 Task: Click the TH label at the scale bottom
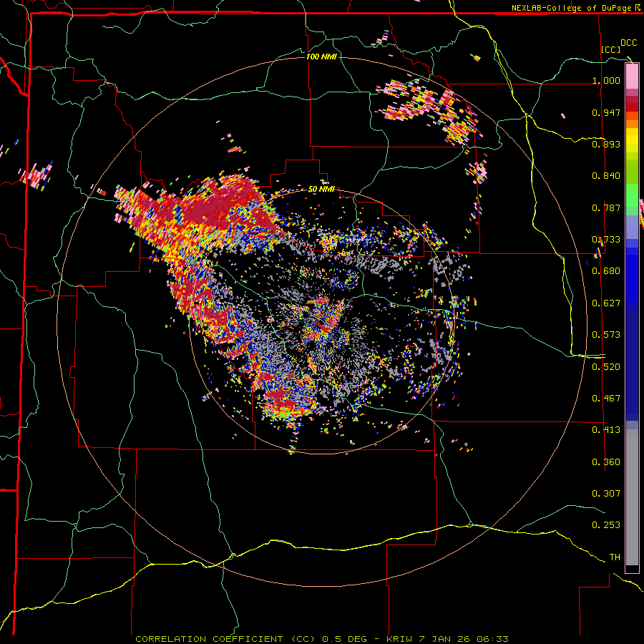click(x=615, y=557)
